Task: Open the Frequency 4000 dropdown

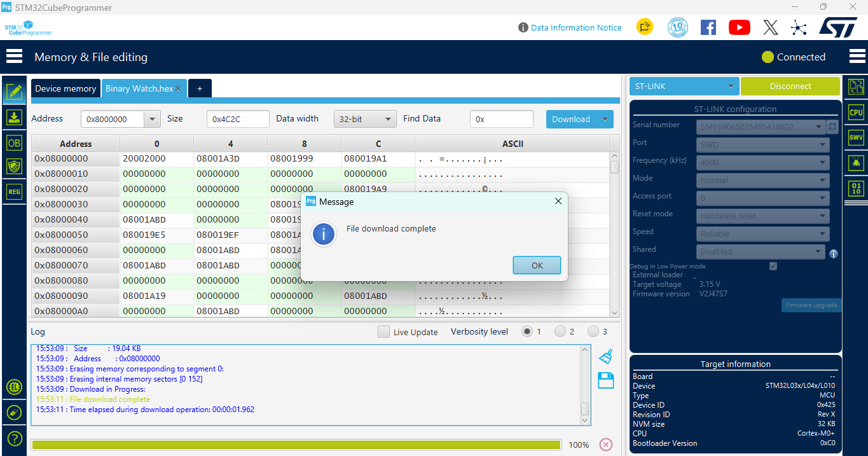Action: coord(762,162)
